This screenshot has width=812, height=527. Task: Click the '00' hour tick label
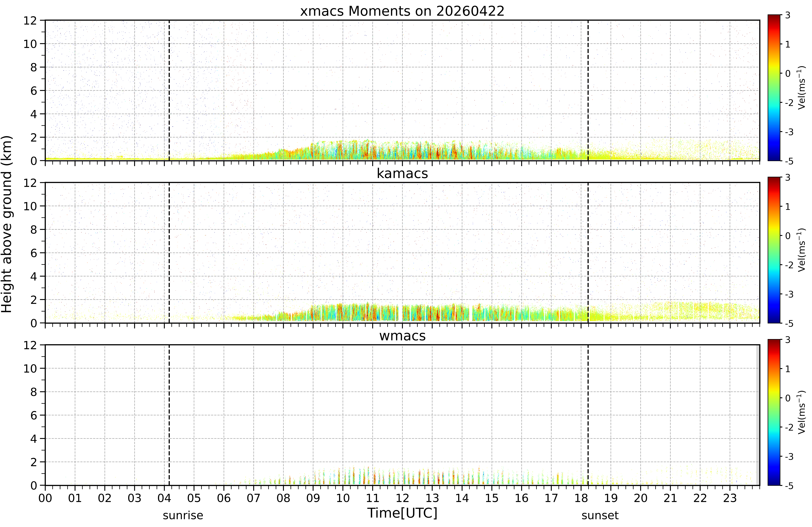click(x=45, y=498)
